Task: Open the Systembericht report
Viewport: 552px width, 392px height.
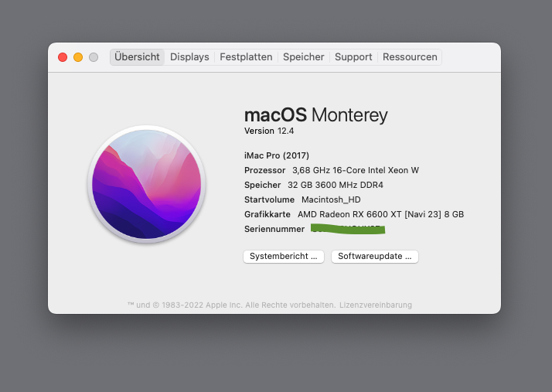Action: coord(284,256)
